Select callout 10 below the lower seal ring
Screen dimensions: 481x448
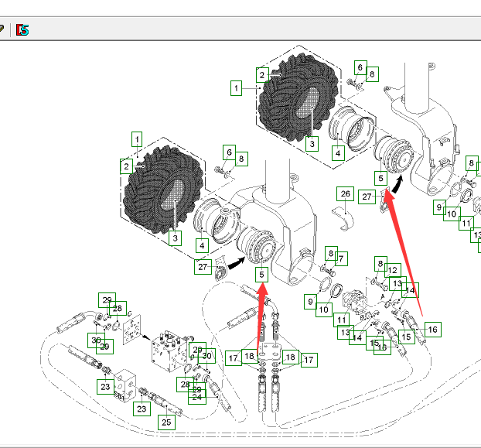pyautogui.click(x=324, y=309)
